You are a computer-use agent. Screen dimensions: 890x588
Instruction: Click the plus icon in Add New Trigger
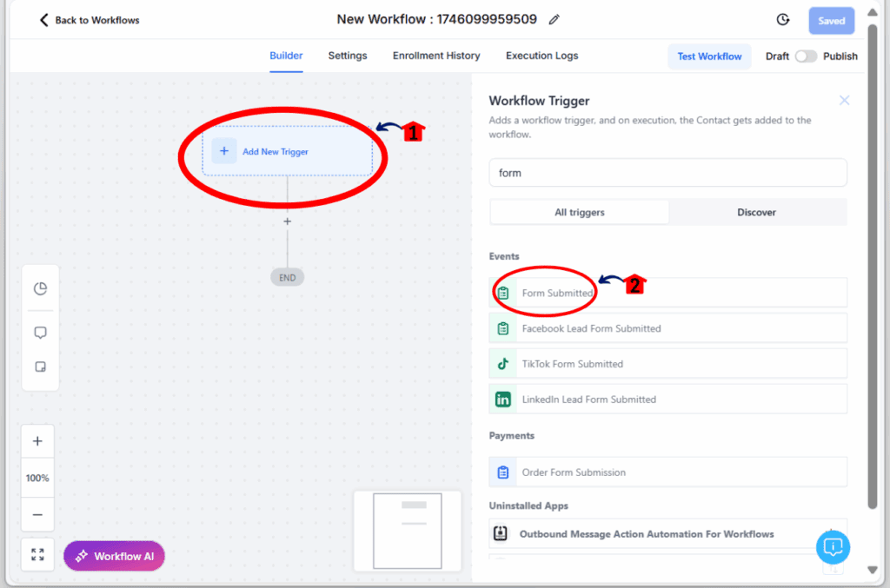tap(224, 151)
